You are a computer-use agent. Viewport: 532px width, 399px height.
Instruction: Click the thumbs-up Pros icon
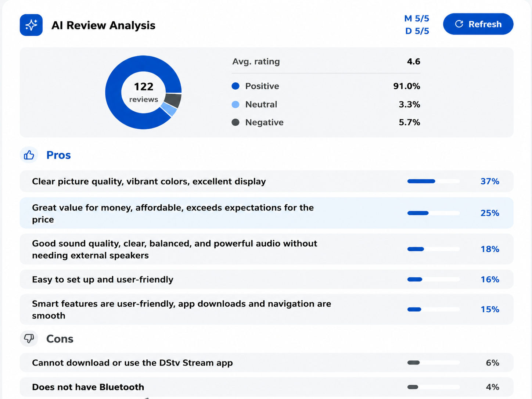[29, 155]
